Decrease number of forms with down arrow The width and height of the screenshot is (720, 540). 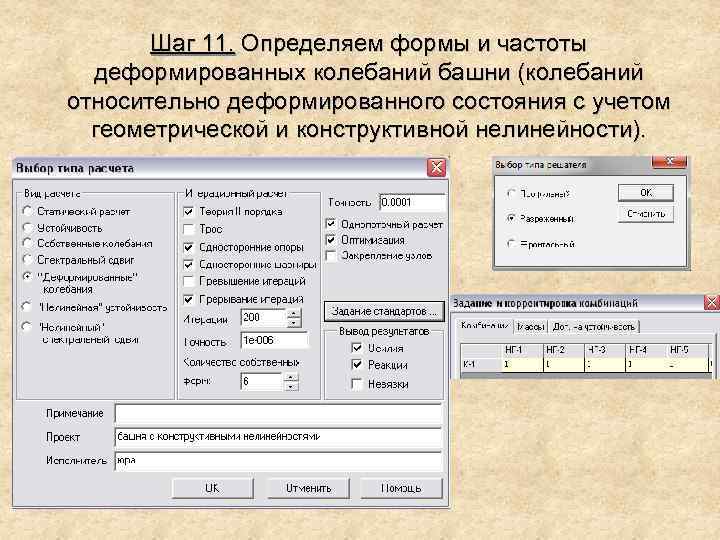[291, 386]
